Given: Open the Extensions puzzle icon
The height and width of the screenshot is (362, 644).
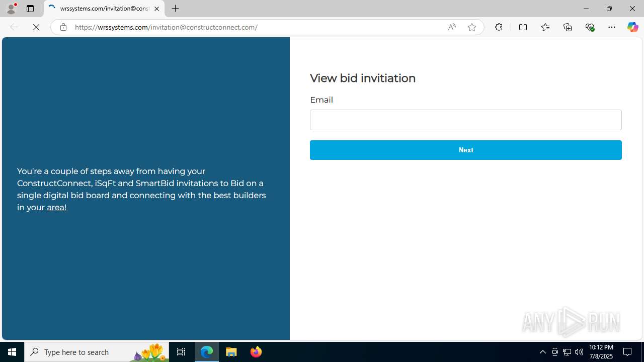Looking at the screenshot, I should click(499, 27).
